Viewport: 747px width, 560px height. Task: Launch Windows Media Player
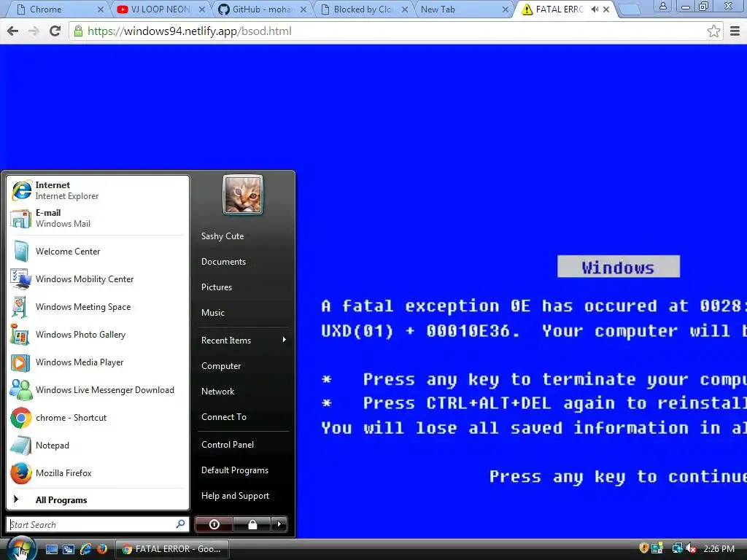point(97,362)
